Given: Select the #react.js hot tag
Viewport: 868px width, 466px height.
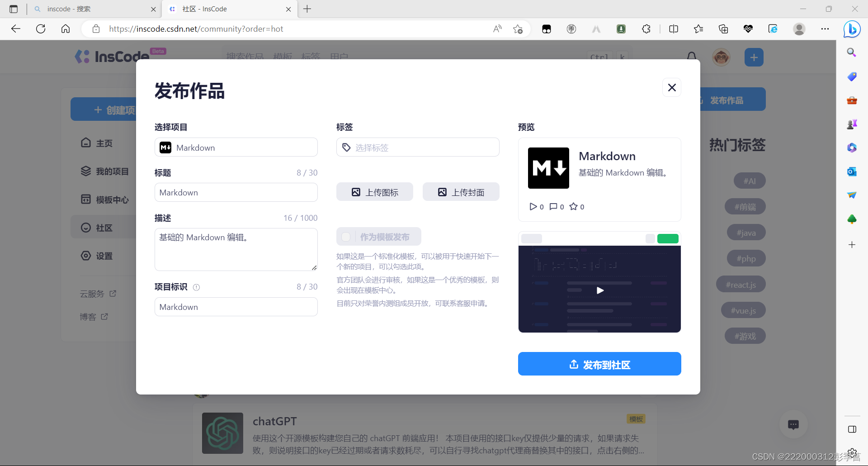Looking at the screenshot, I should point(741,285).
